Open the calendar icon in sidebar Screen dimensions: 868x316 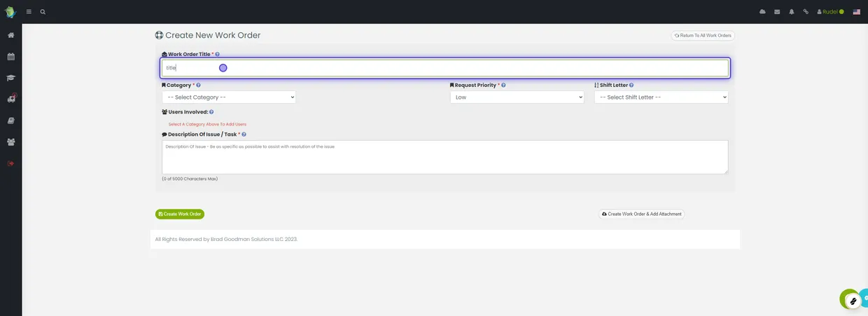point(10,57)
